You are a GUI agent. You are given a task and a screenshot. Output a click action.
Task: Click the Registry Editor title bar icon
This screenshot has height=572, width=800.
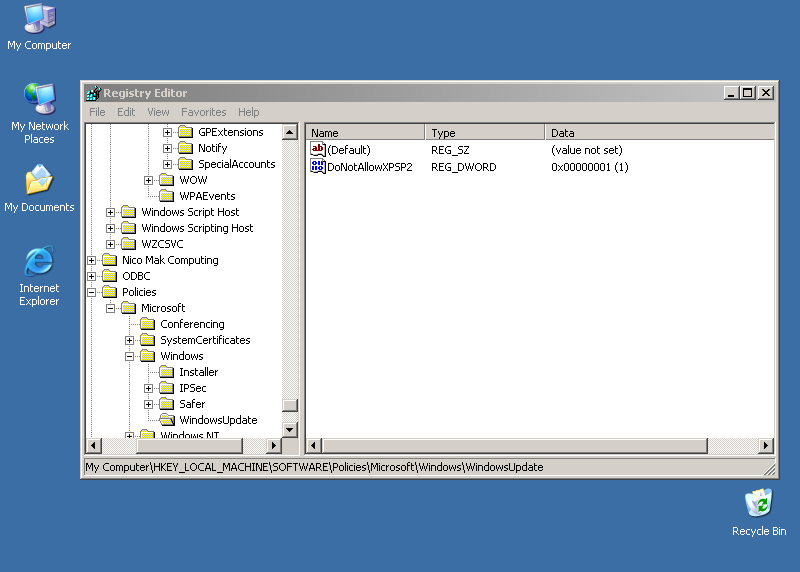[93, 93]
